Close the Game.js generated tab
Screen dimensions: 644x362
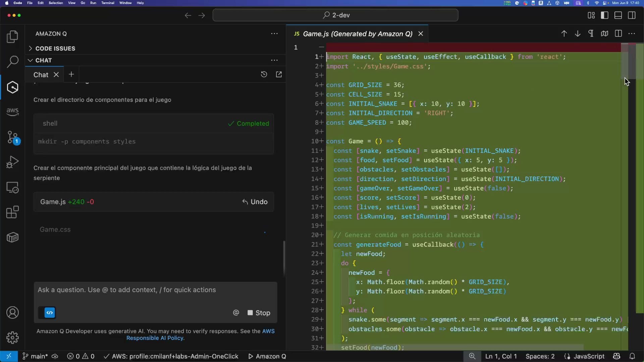421,34
